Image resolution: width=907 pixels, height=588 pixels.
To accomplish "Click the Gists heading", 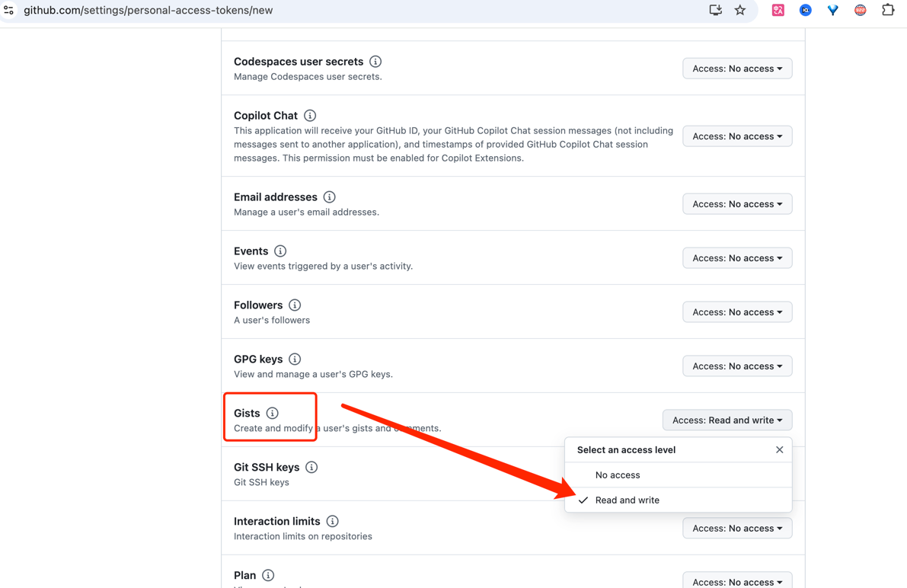I will click(247, 413).
